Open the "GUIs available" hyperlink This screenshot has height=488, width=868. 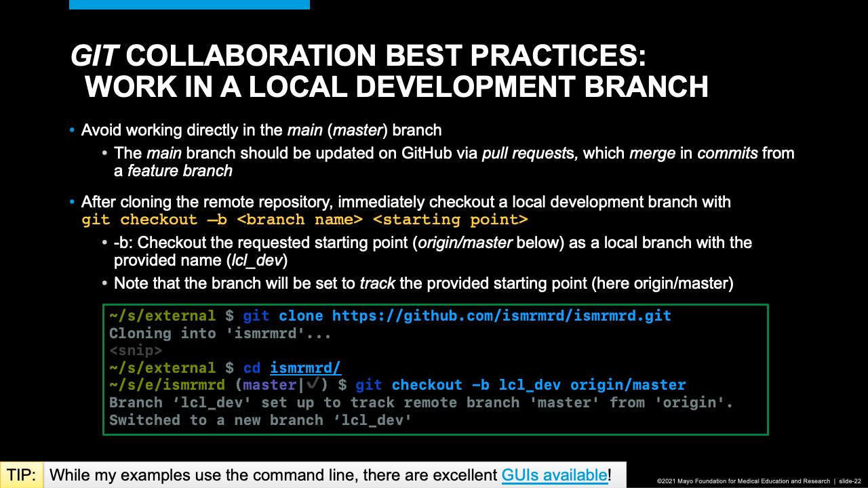click(x=554, y=475)
